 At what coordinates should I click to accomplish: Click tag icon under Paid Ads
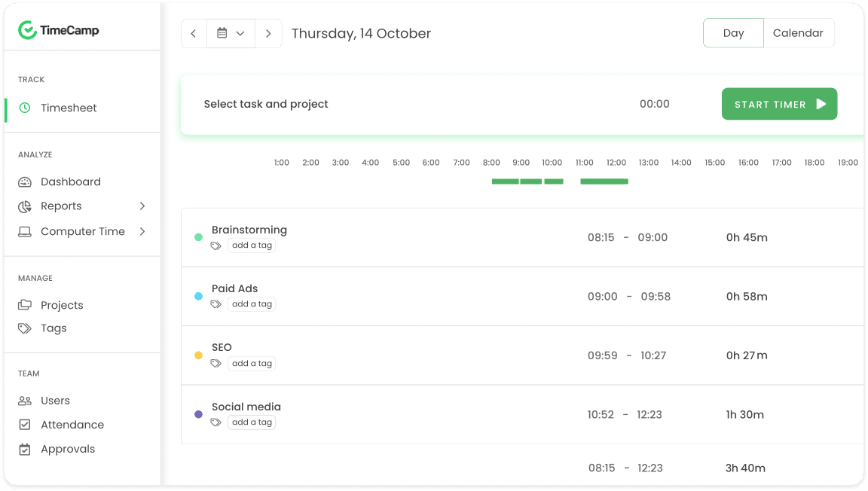tap(216, 304)
